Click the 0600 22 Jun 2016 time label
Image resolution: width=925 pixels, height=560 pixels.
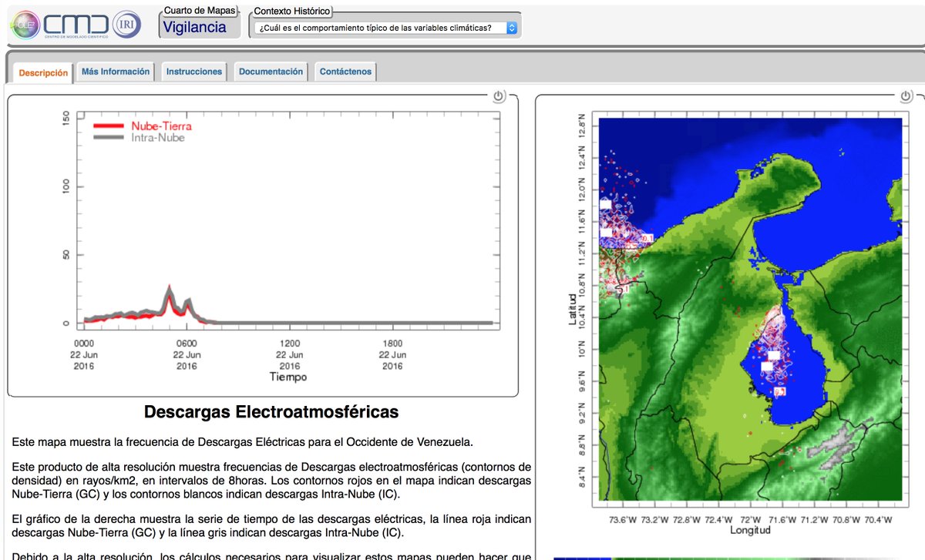tap(187, 355)
